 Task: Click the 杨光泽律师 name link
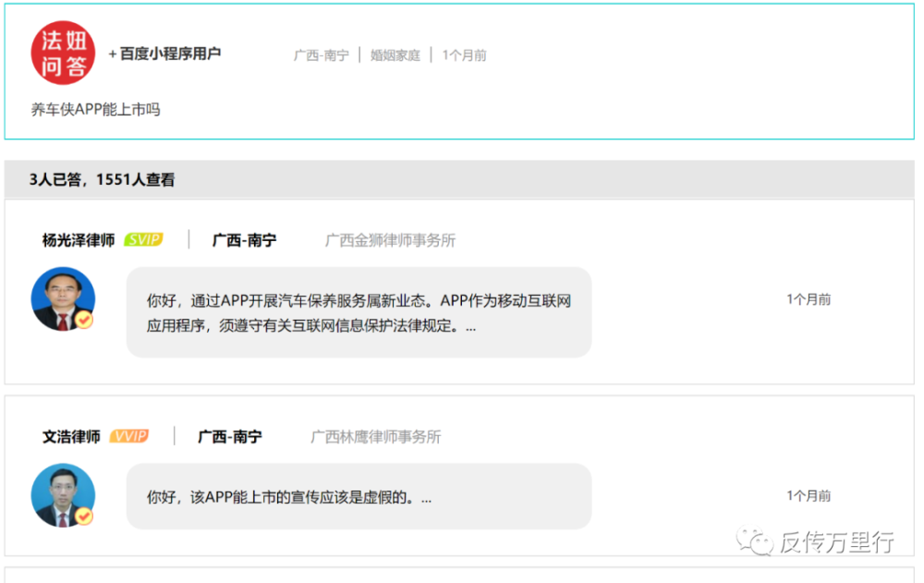click(x=79, y=240)
